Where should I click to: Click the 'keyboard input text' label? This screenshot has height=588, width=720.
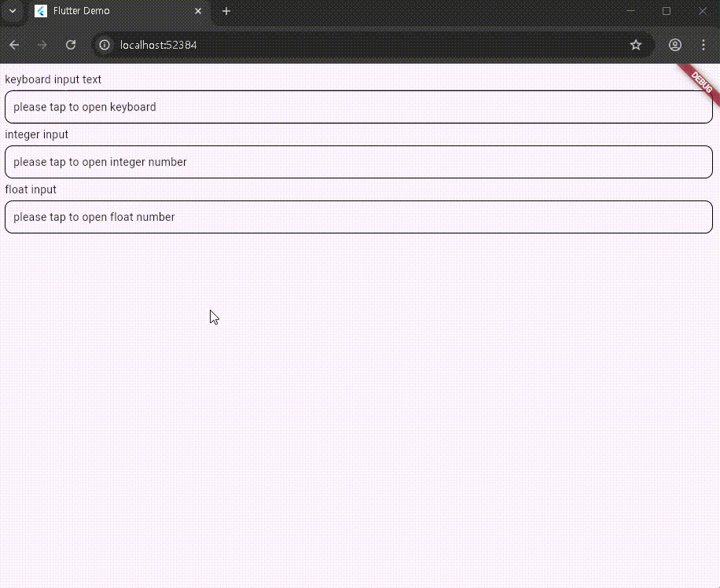(53, 79)
